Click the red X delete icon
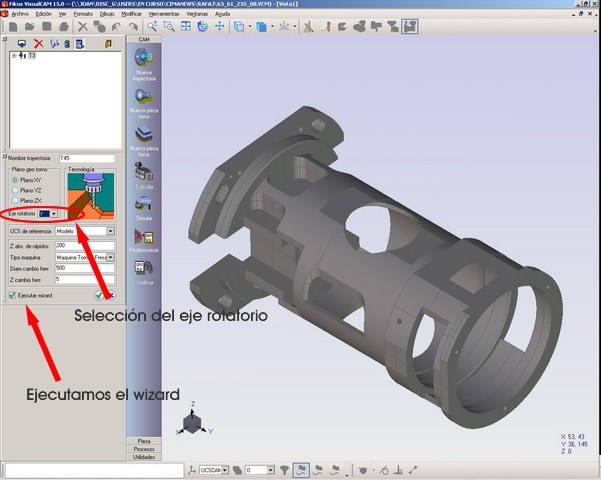The image size is (601, 480). [x=39, y=44]
